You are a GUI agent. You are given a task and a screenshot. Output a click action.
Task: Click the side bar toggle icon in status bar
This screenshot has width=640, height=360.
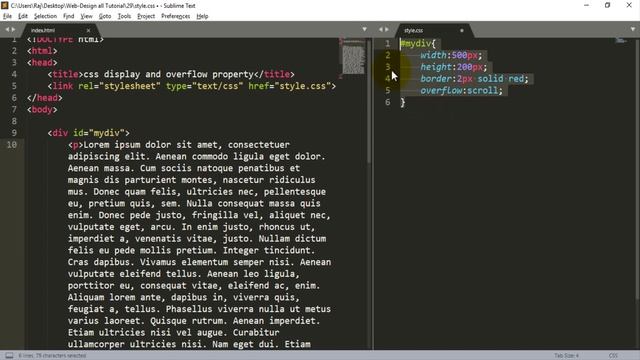point(9,356)
